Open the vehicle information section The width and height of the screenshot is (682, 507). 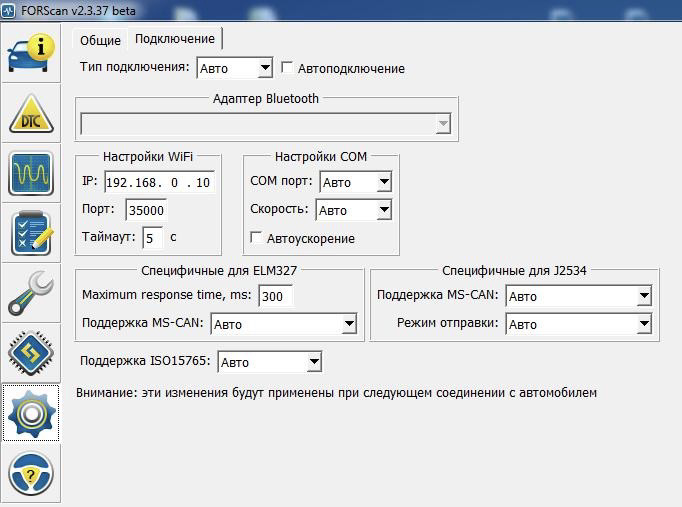(x=31, y=53)
